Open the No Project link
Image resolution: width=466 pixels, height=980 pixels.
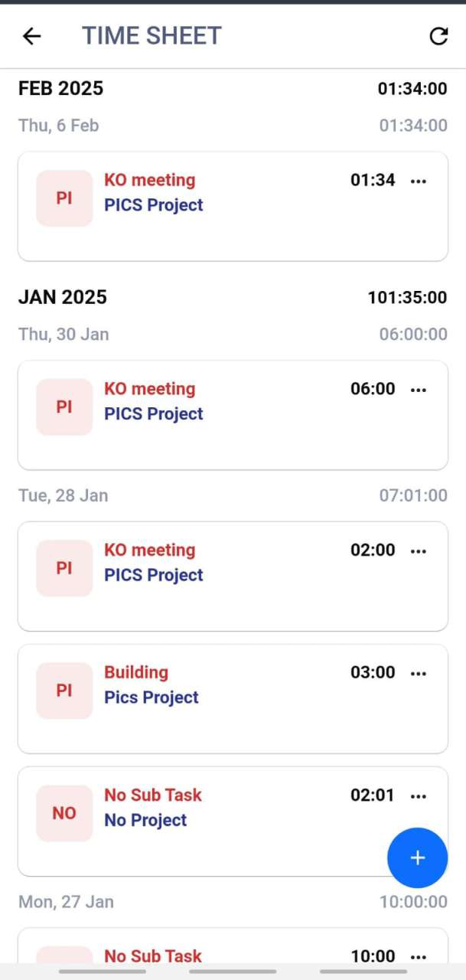coord(145,820)
